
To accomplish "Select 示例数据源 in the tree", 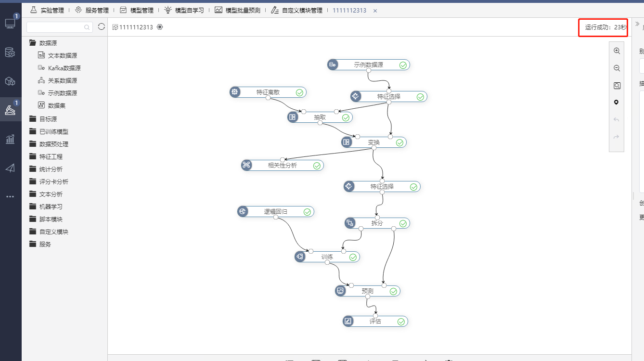I will click(58, 93).
